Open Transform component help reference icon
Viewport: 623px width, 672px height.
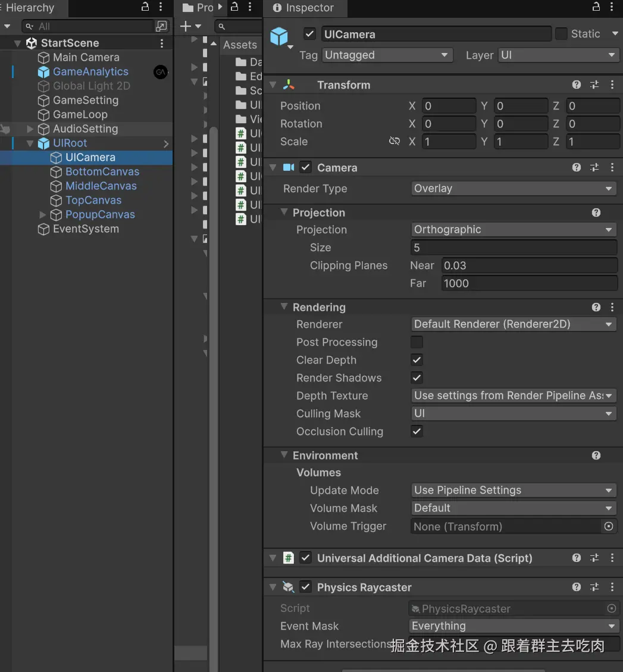click(x=576, y=85)
